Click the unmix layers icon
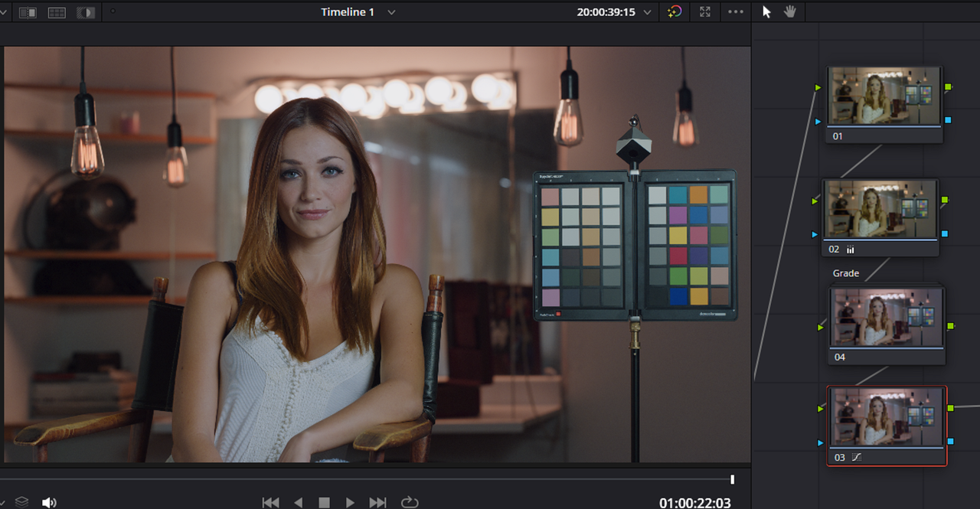 coord(22,502)
